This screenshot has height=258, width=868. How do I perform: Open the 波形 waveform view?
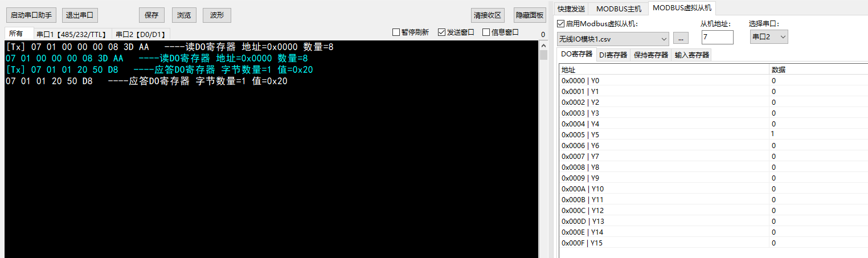217,15
